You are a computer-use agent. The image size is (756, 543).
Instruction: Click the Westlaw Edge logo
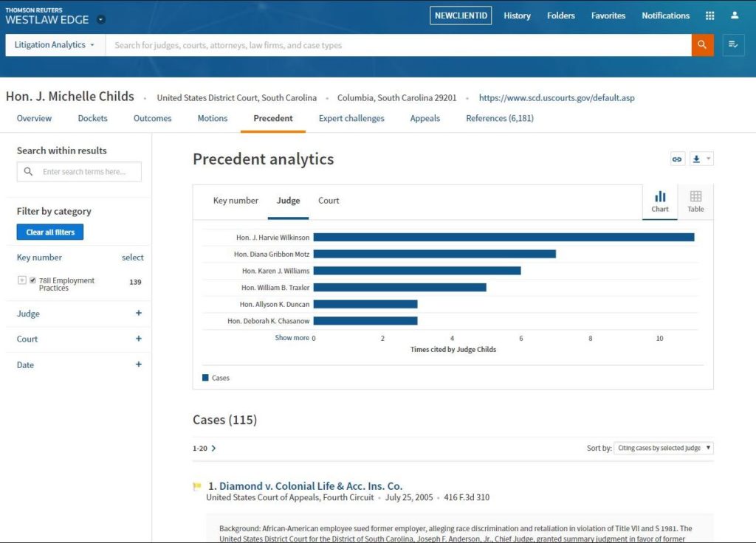click(47, 16)
